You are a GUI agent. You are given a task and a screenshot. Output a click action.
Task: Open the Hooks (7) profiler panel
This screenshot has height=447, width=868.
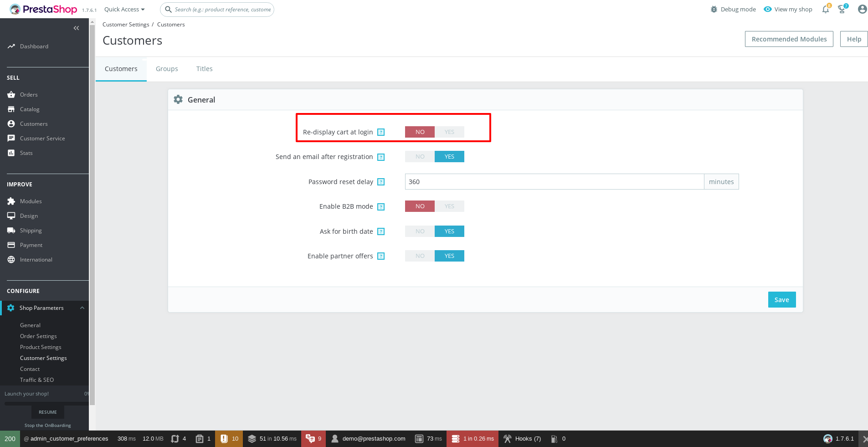(x=522, y=439)
